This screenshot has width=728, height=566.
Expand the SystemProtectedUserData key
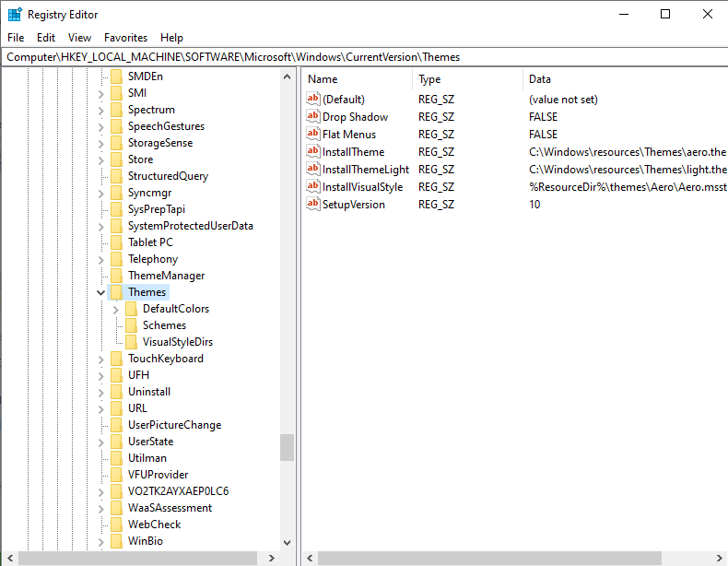[x=101, y=227]
